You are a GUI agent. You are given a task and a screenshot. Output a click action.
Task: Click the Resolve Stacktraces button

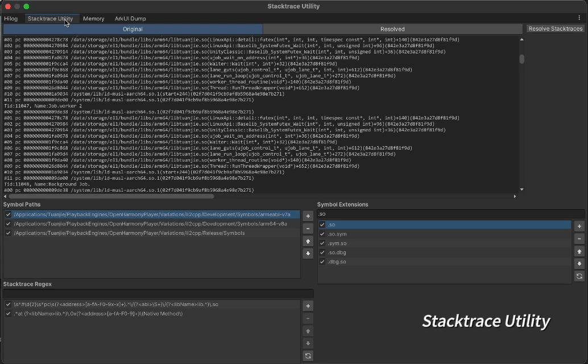click(554, 28)
